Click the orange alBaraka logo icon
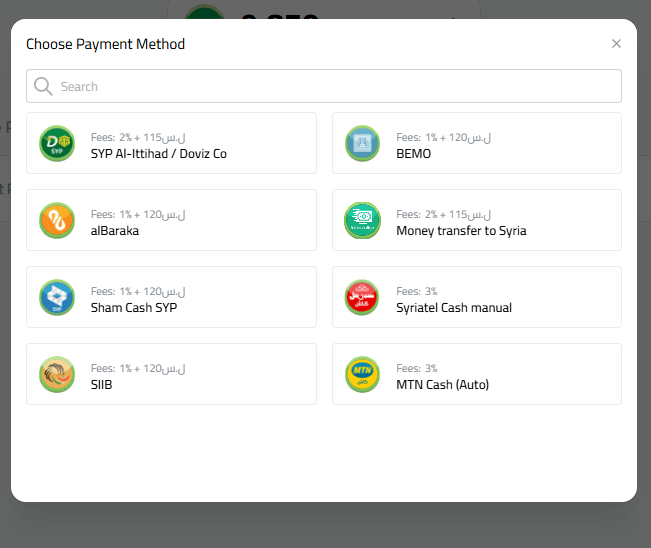The width and height of the screenshot is (651, 548). [x=57, y=220]
